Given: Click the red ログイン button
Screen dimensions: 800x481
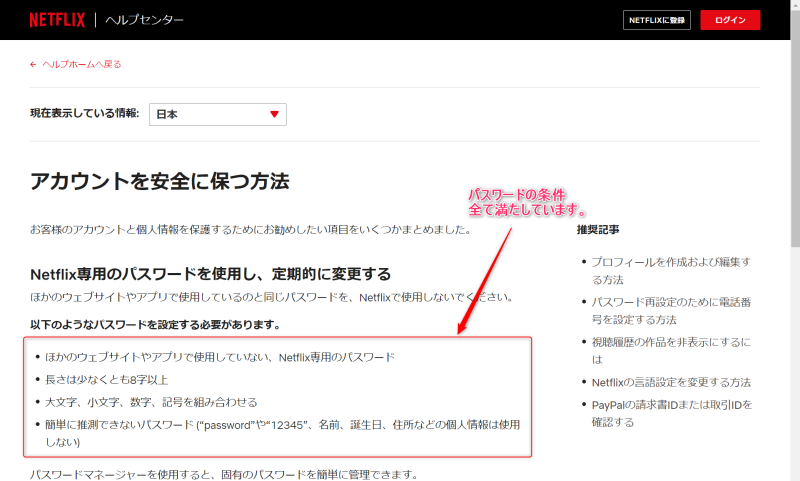Looking at the screenshot, I should [730, 20].
